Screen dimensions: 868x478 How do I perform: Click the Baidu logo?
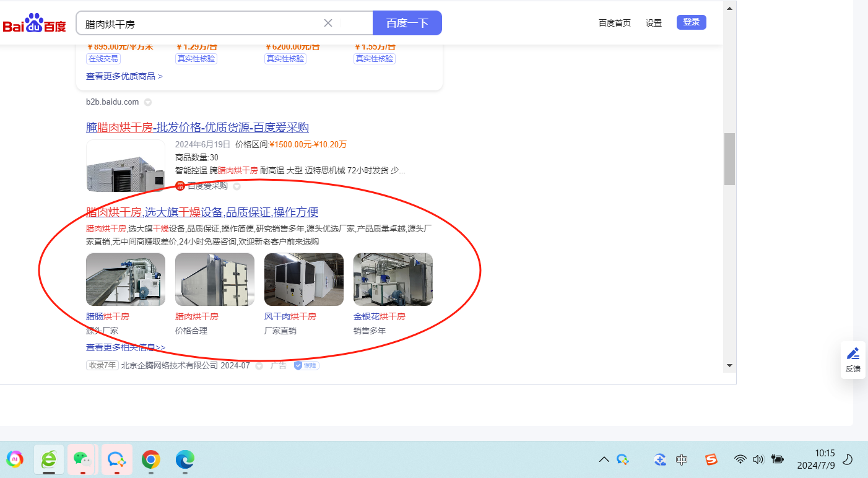pos(35,24)
